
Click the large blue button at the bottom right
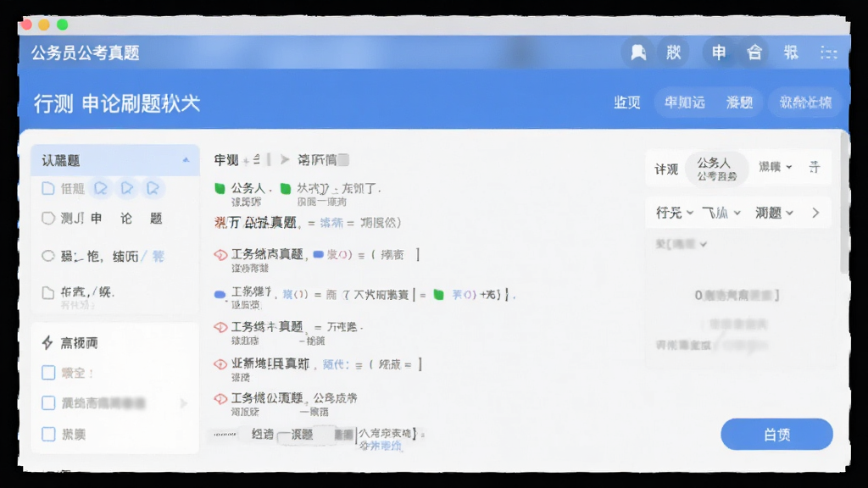[x=776, y=435]
